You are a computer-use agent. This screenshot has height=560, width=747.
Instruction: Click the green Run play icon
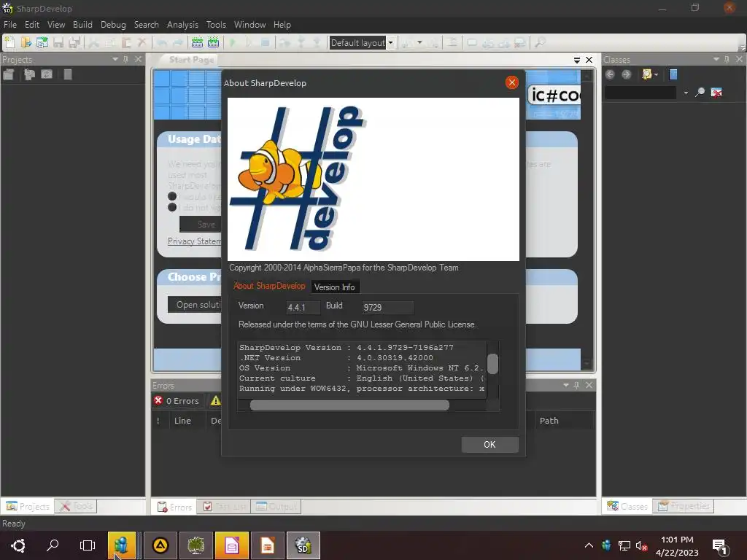pyautogui.click(x=233, y=43)
